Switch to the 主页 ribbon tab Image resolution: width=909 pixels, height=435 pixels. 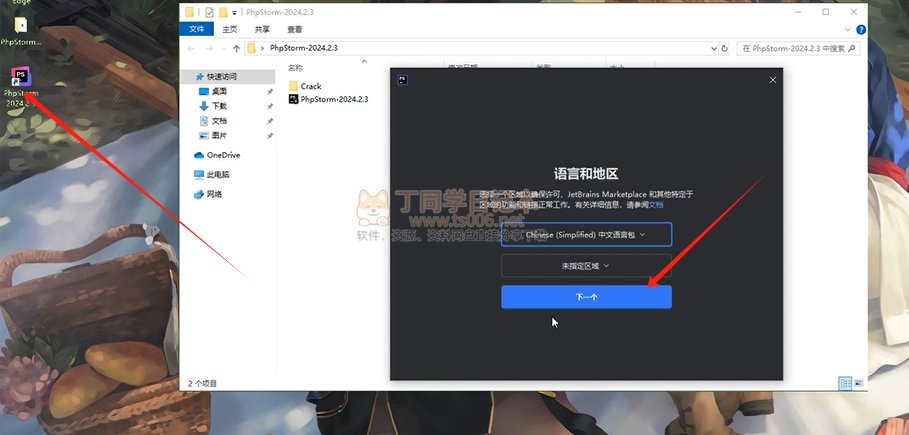point(230,29)
